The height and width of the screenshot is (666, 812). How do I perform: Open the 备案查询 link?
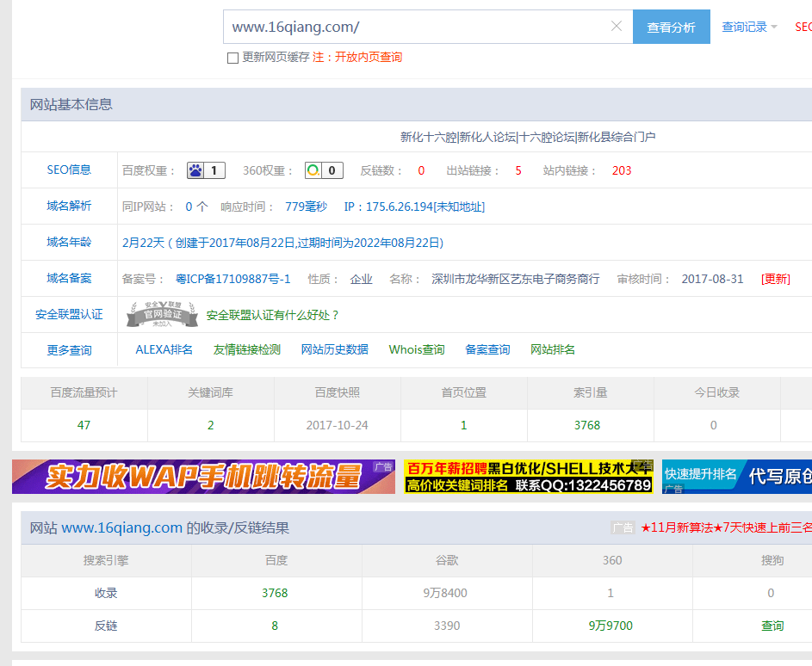[x=487, y=349]
